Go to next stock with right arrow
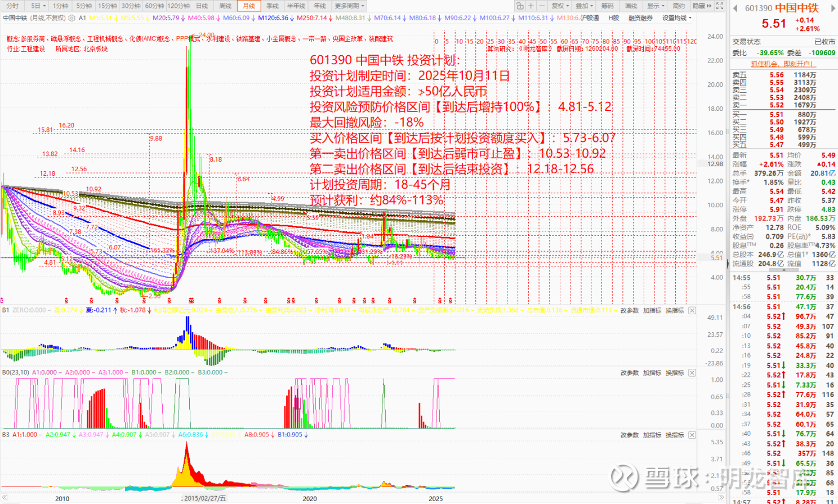The width and height of the screenshot is (838, 504). click(x=833, y=8)
